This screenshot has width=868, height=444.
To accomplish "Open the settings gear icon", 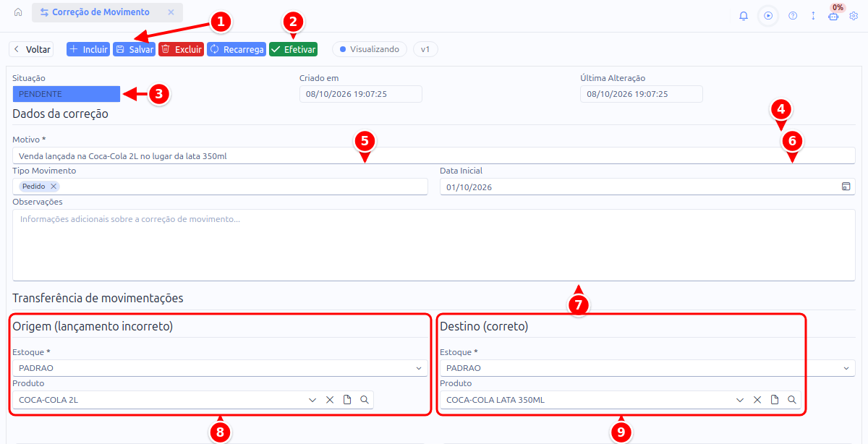I will [x=854, y=15].
